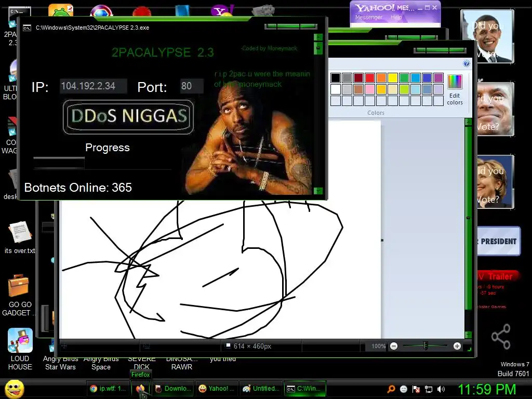Click the Botnets Online: 365 text
This screenshot has height=399, width=532.
(x=78, y=188)
